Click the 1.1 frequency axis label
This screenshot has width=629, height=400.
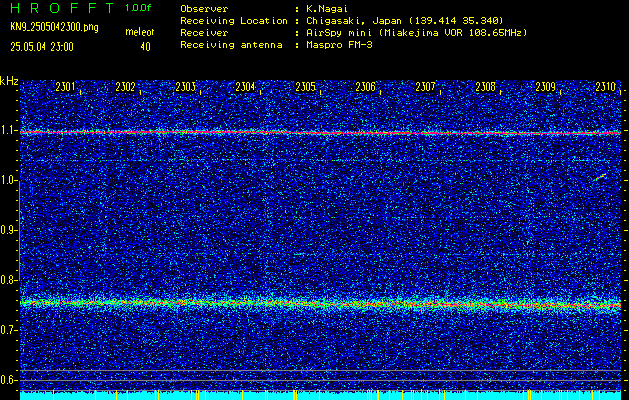(8, 131)
